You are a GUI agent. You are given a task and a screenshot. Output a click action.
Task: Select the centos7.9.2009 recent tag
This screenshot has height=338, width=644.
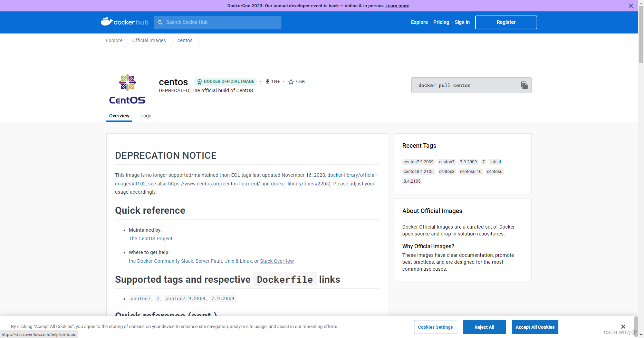[x=419, y=162]
